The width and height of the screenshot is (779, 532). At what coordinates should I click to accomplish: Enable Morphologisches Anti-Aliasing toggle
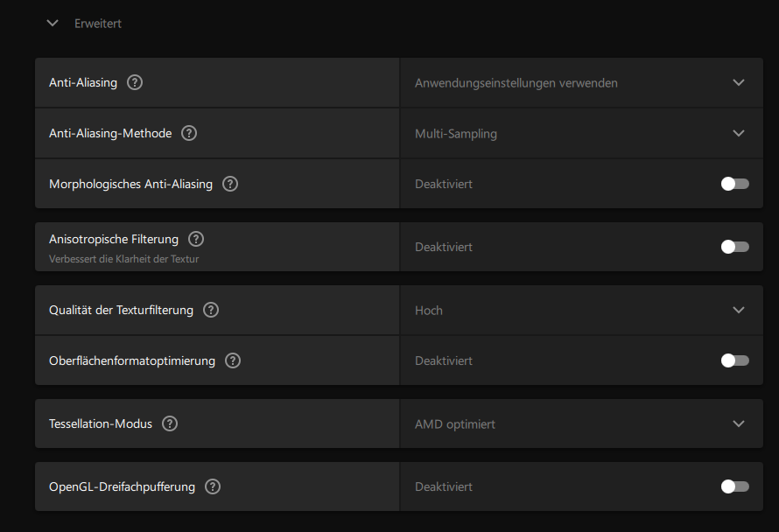pyautogui.click(x=734, y=184)
